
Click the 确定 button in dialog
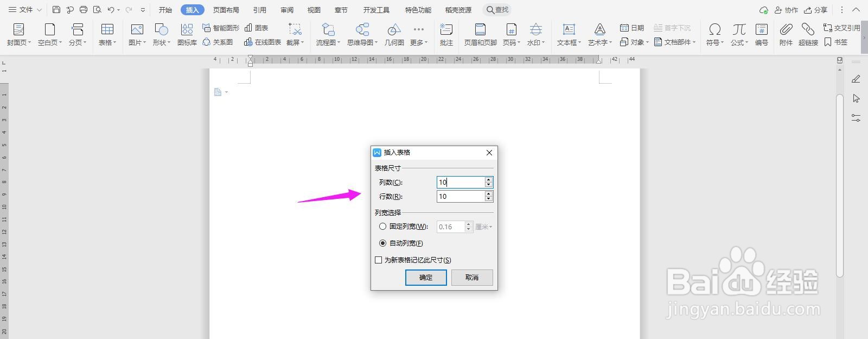pyautogui.click(x=426, y=278)
